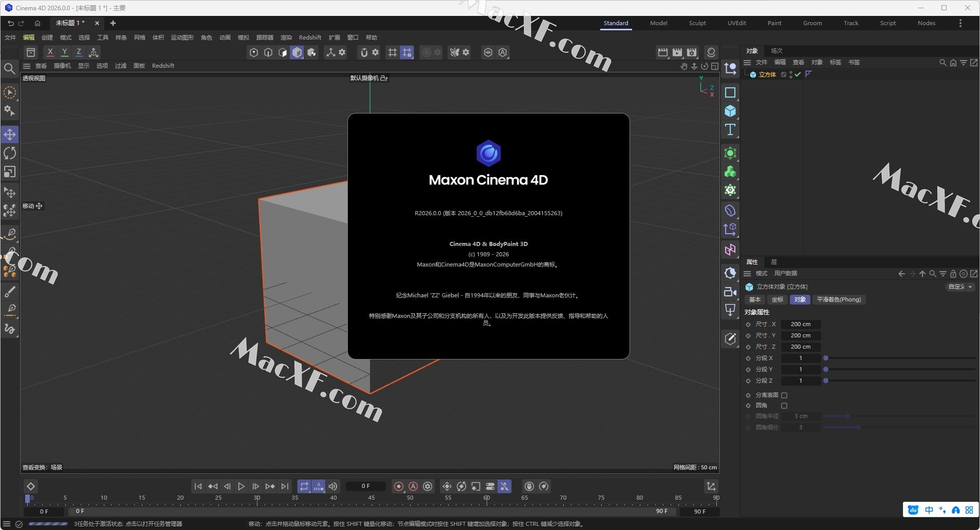Toggle Y axis lock
Image resolution: width=980 pixels, height=530 pixels.
[x=64, y=52]
